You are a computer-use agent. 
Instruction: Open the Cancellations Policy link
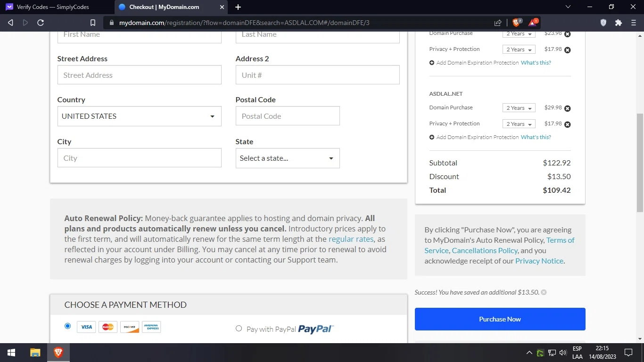[x=485, y=250]
